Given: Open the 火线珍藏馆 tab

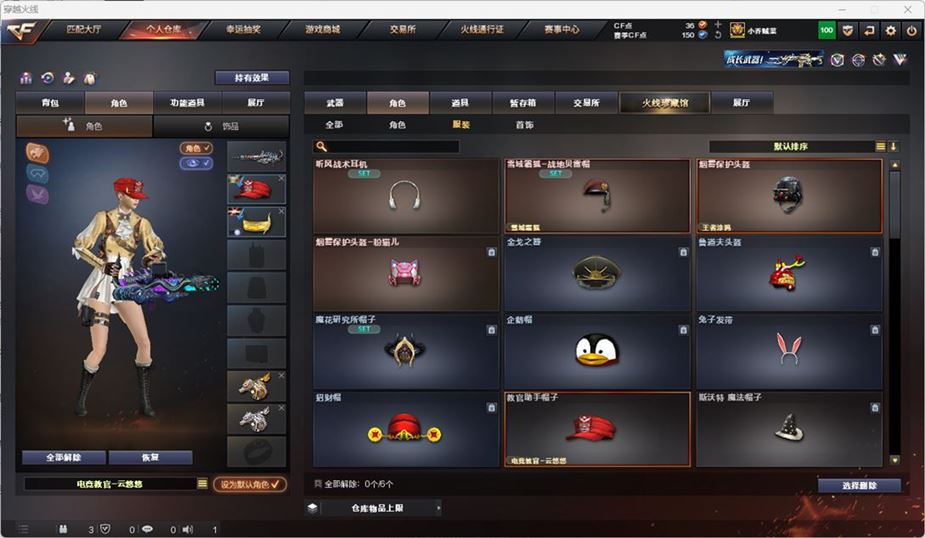Looking at the screenshot, I should click(665, 103).
